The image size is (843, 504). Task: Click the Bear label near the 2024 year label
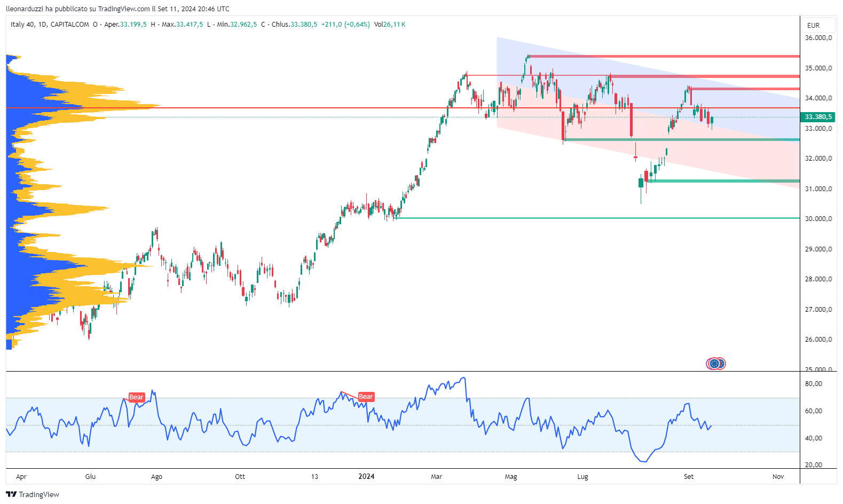pos(366,397)
